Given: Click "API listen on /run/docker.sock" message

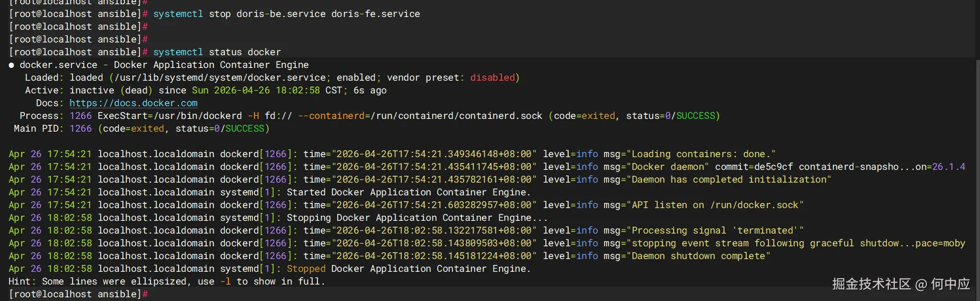Looking at the screenshot, I should [717, 205].
